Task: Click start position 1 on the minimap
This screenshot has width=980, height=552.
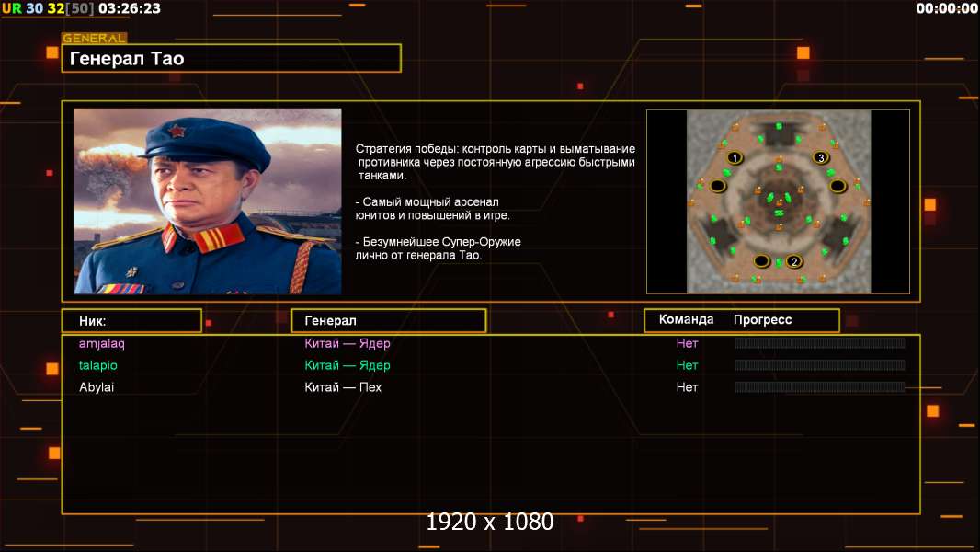Action: point(735,157)
